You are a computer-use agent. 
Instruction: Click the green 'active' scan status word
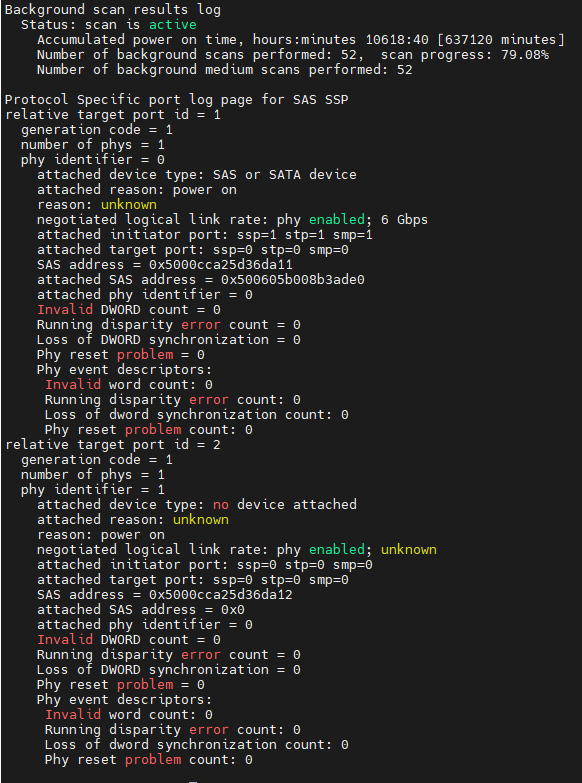click(172, 24)
